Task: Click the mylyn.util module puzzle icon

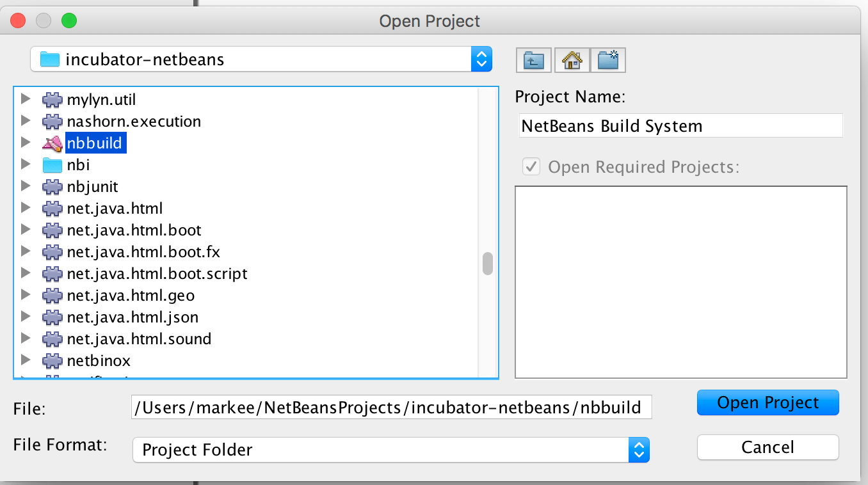Action: click(x=52, y=100)
